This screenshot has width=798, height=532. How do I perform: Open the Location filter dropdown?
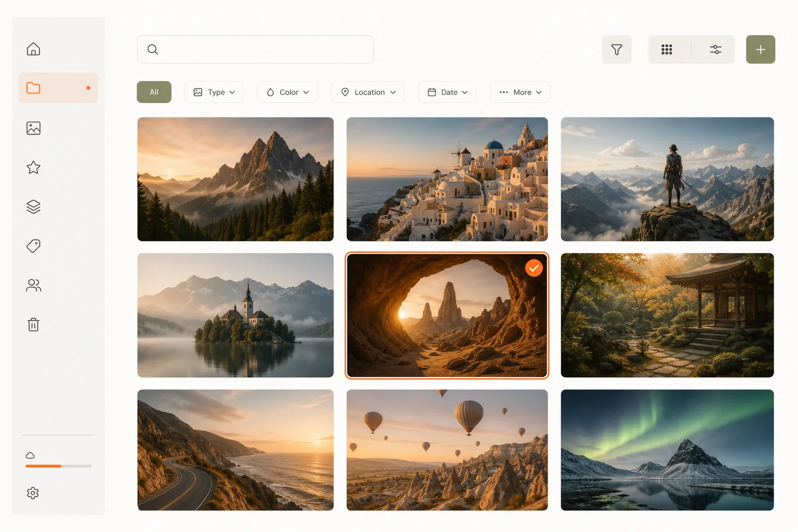368,92
